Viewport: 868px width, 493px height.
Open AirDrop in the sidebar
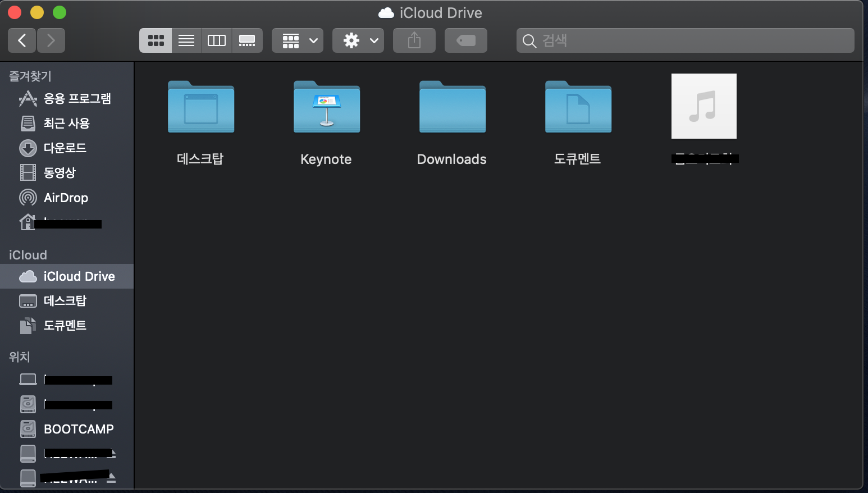tap(66, 198)
